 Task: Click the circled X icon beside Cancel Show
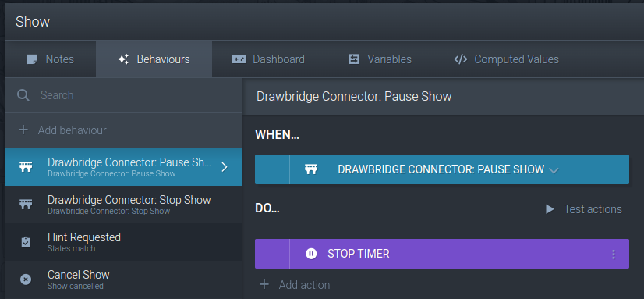click(26, 279)
